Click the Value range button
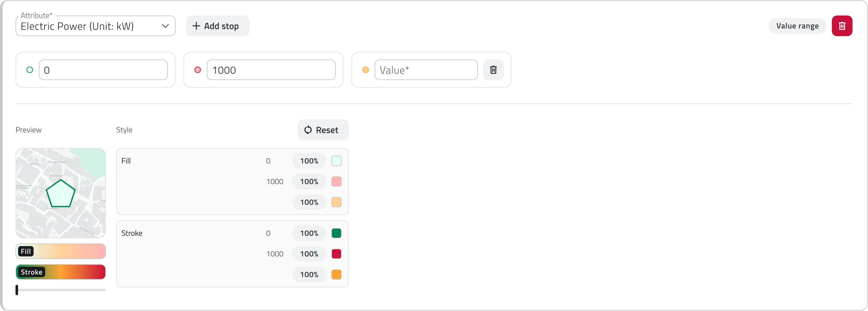Image resolution: width=868 pixels, height=311 pixels. click(x=797, y=26)
